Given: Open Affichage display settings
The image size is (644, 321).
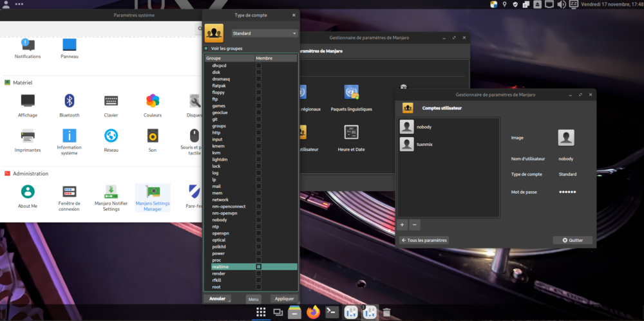Looking at the screenshot, I should (x=28, y=100).
